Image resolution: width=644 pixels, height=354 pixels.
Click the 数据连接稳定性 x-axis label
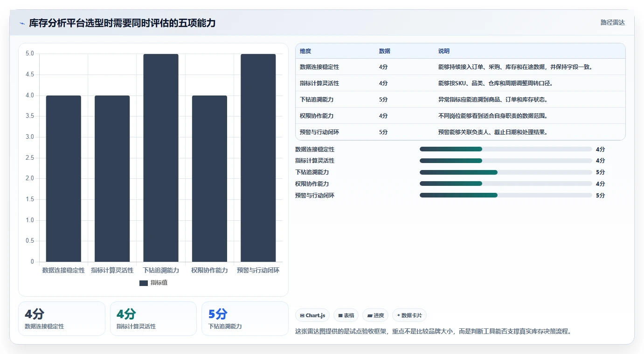63,270
